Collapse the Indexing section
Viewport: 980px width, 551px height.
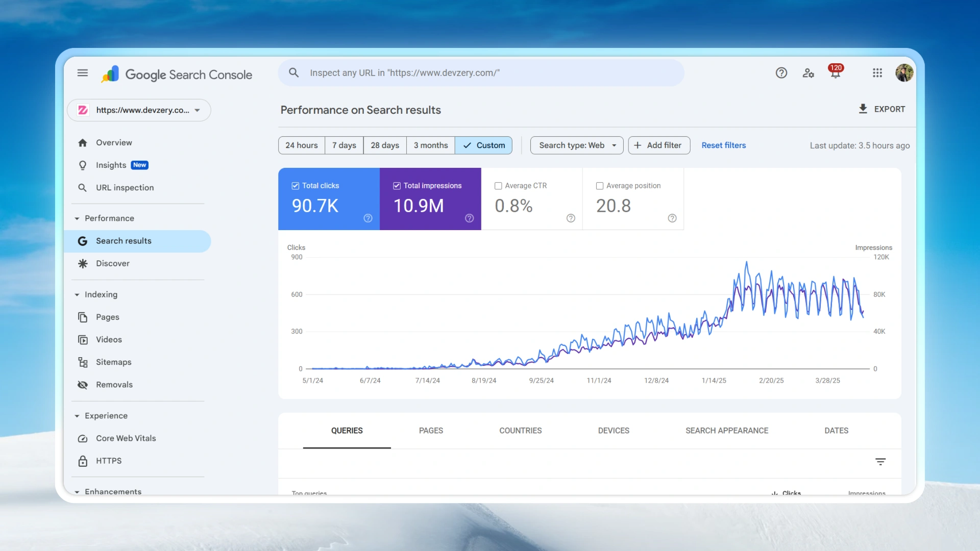[77, 295]
